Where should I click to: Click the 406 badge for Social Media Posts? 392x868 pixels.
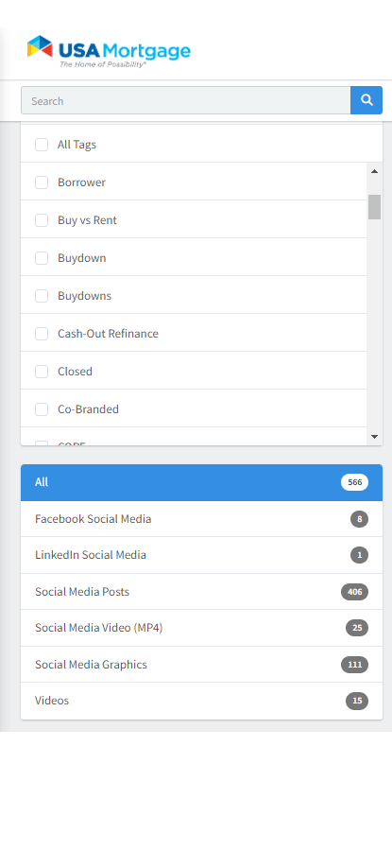354,592
